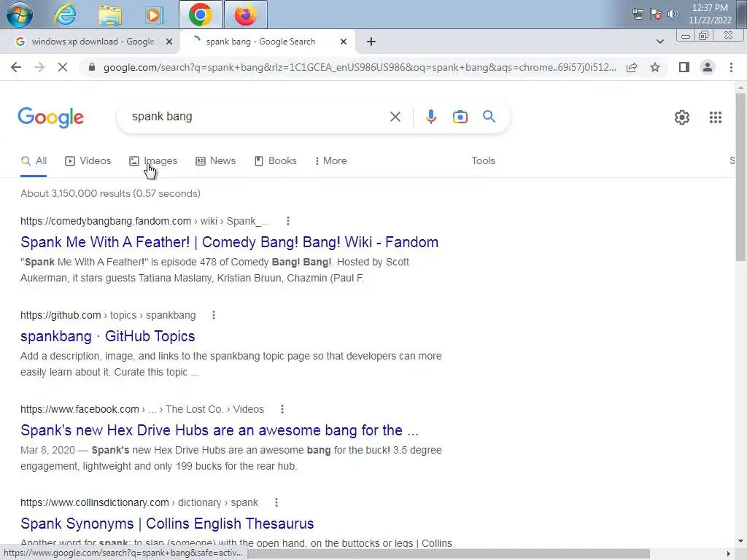Switch to Firefox in the taskbar
Image resolution: width=747 pixels, height=560 pixels.
245,15
